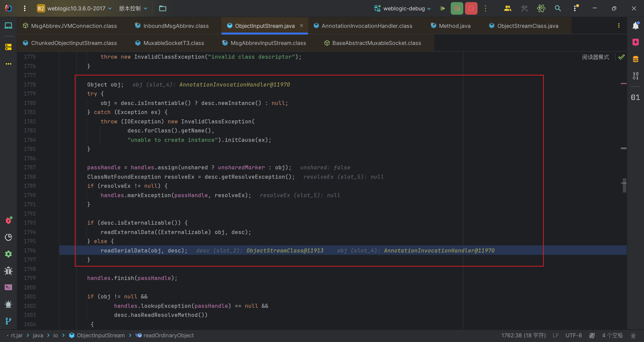Open weblogic-debug run configuration dropdown
Screen dimensions: 644x342
point(402,8)
